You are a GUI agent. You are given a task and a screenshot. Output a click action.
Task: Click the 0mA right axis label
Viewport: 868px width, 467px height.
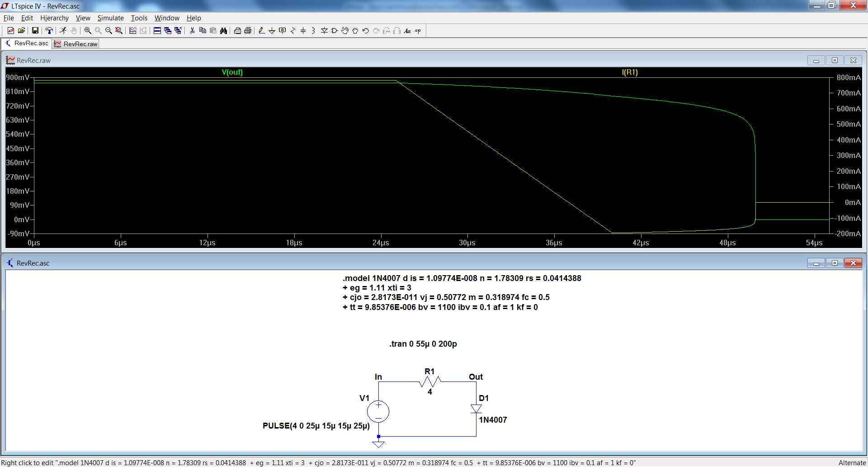(x=853, y=202)
